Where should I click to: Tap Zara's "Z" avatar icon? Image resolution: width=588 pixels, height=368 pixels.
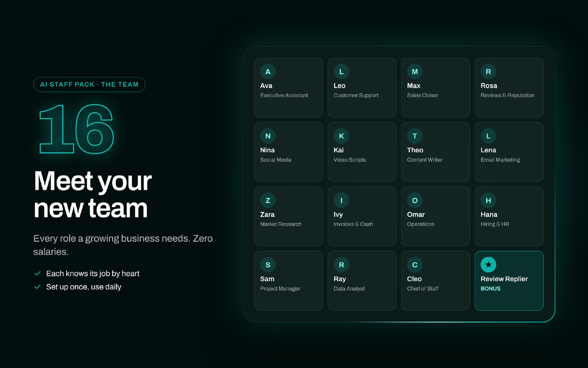click(268, 200)
